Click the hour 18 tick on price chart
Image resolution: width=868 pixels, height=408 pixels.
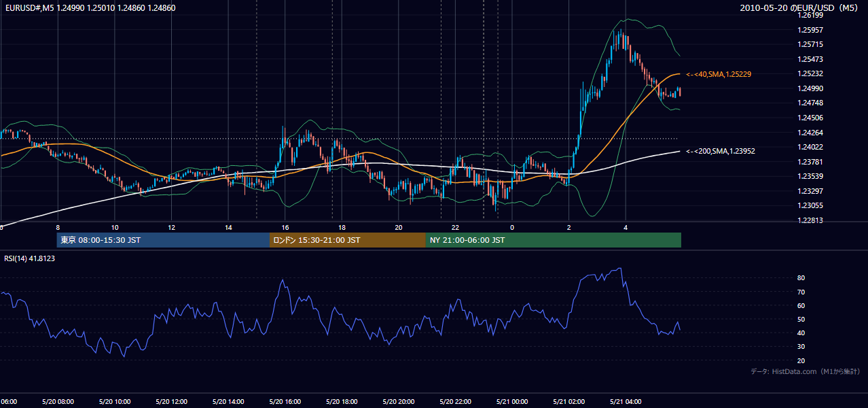(342, 227)
